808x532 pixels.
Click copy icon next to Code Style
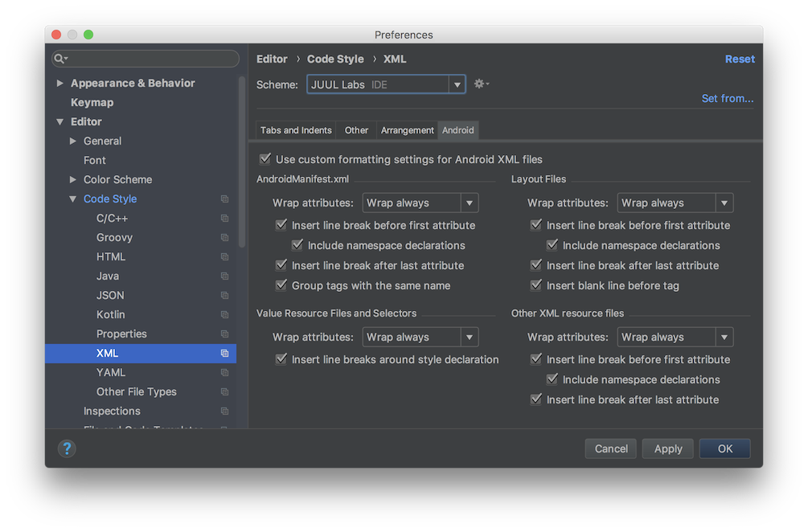[224, 198]
